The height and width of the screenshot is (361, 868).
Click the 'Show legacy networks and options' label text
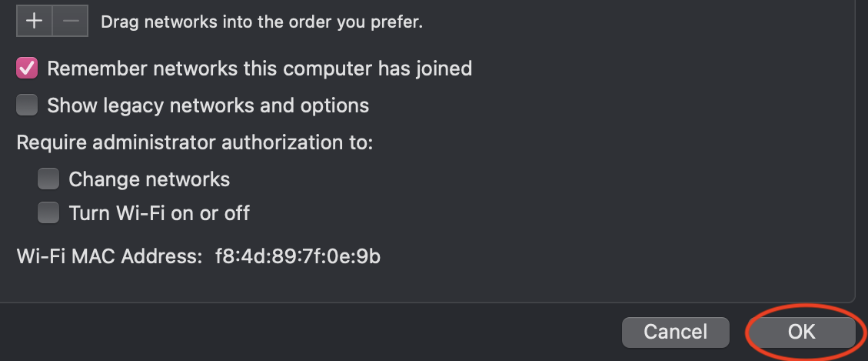pyautogui.click(x=208, y=105)
